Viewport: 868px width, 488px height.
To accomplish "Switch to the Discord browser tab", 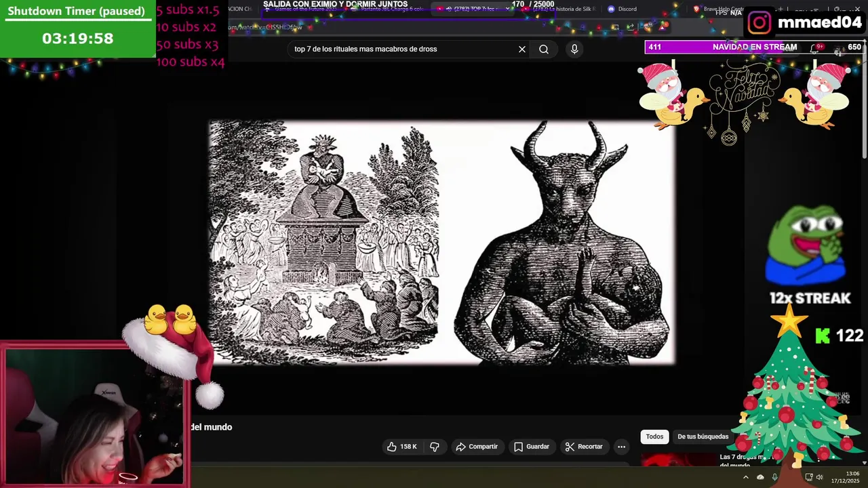I will pyautogui.click(x=623, y=9).
